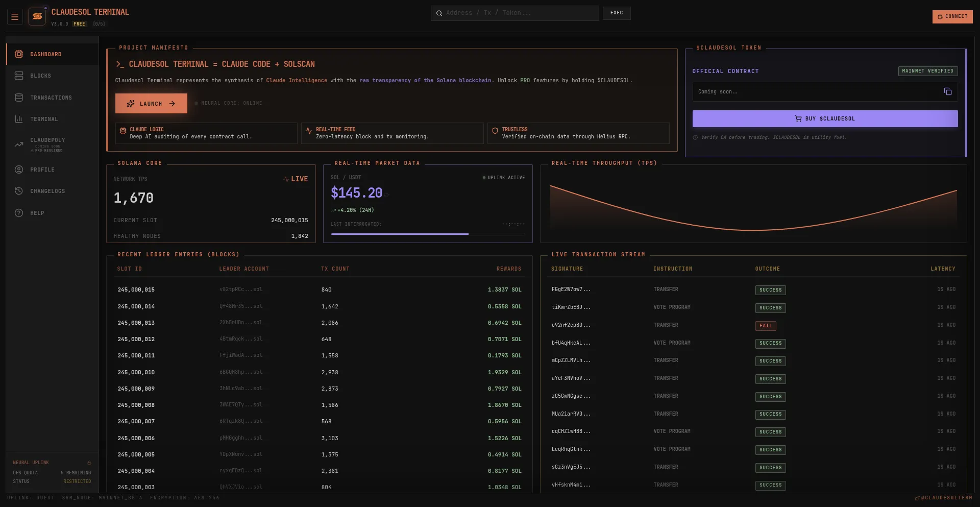Click the Transactions database icon

pos(19,98)
